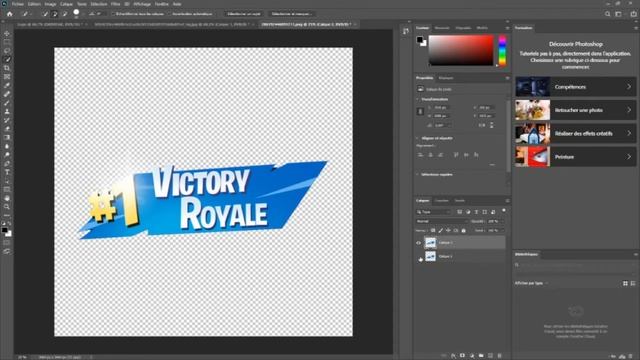The height and width of the screenshot is (360, 640).
Task: Open the collapsed history panel icon beside the canvas
Action: tap(406, 31)
